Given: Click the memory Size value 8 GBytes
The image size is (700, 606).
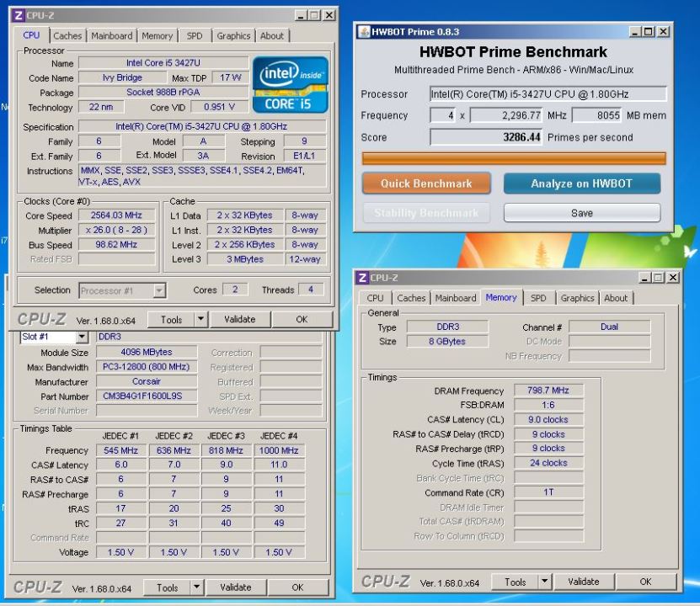Looking at the screenshot, I should click(447, 342).
